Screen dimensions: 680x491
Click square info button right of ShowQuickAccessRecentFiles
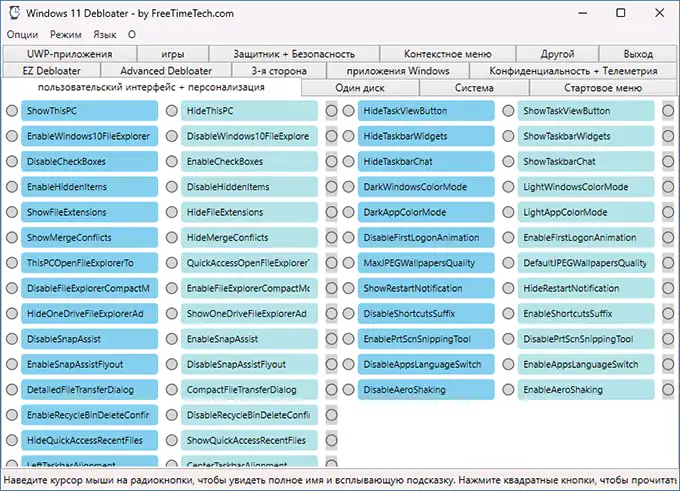point(331,440)
